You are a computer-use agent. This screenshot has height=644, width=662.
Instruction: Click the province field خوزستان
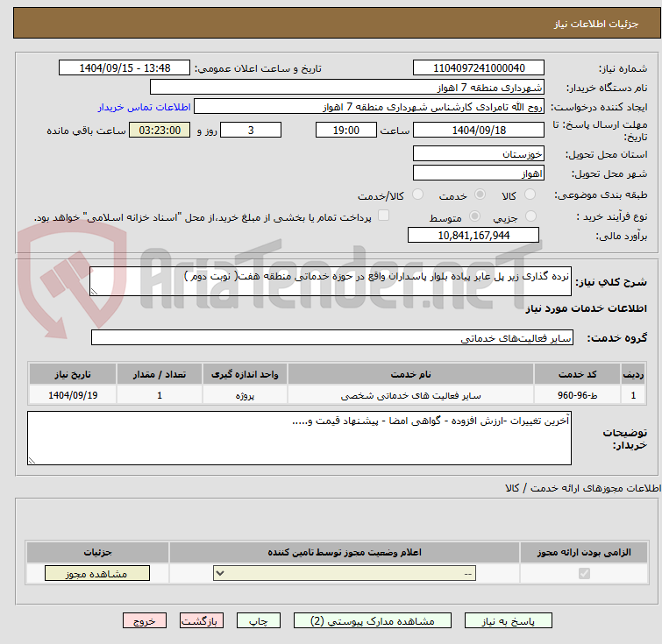[x=479, y=153]
